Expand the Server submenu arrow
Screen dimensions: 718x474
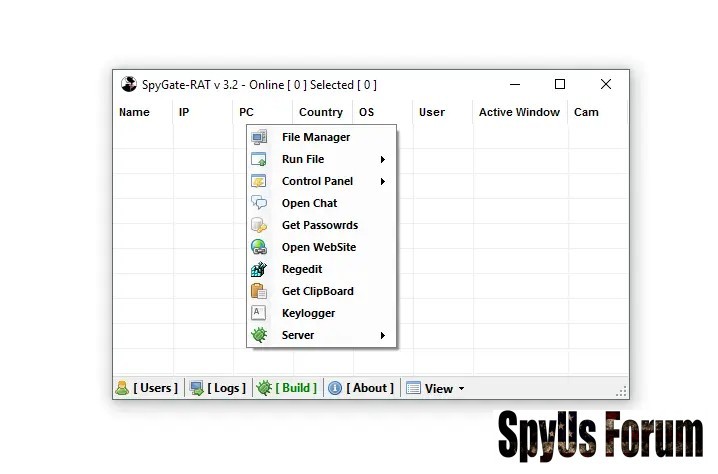pyautogui.click(x=383, y=335)
